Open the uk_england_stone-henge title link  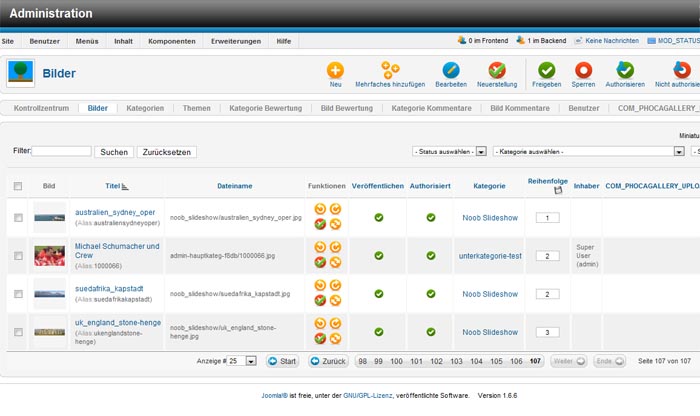coord(115,324)
